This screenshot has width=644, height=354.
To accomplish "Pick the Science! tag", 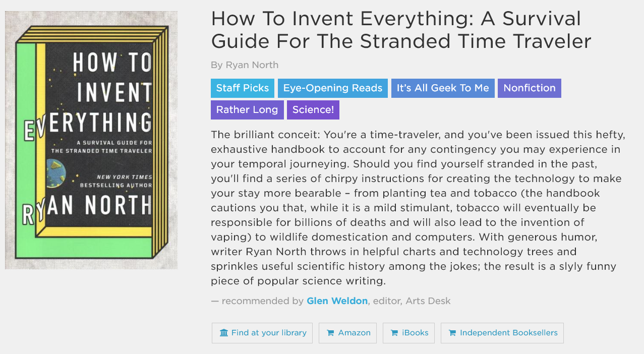I will click(x=313, y=110).
